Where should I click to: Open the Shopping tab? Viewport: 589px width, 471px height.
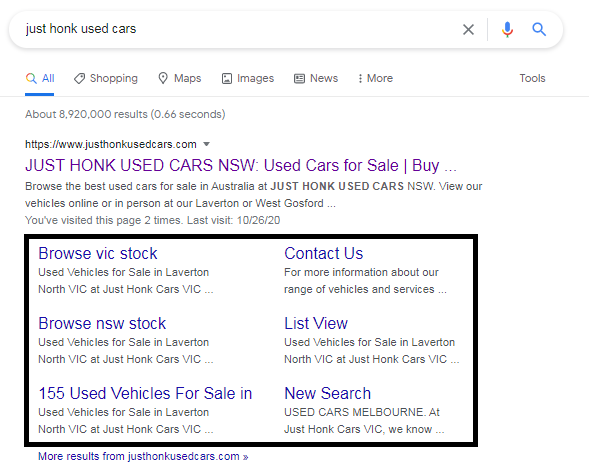(x=106, y=78)
